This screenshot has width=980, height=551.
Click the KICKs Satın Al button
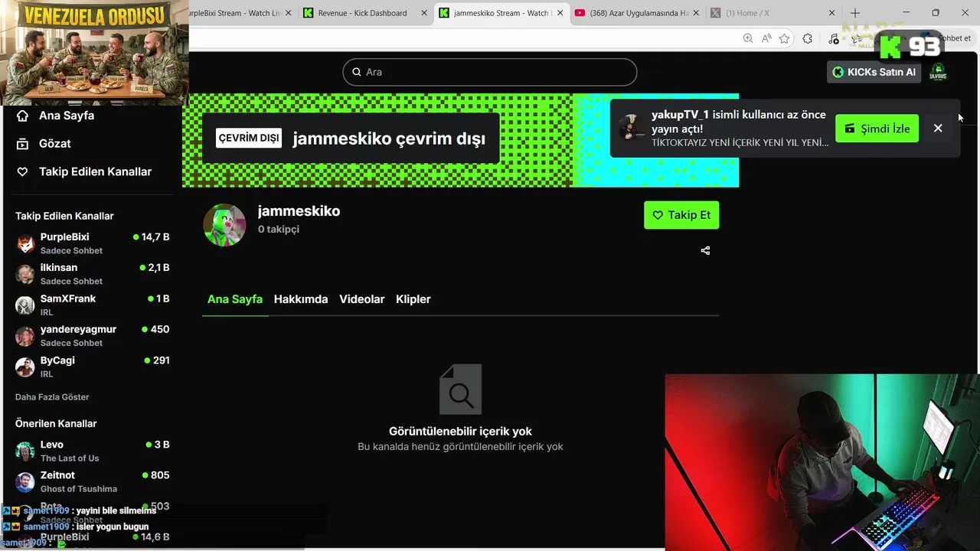[874, 72]
